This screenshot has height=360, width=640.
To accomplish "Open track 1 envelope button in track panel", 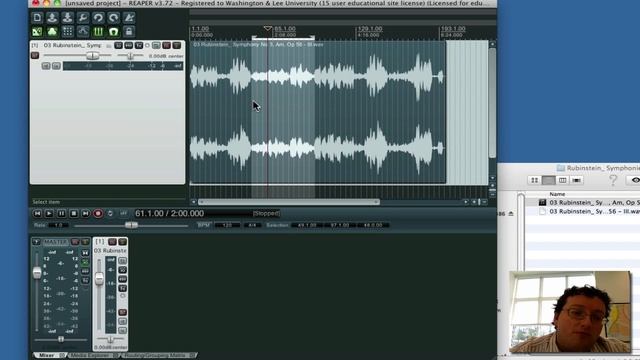I will [129, 45].
